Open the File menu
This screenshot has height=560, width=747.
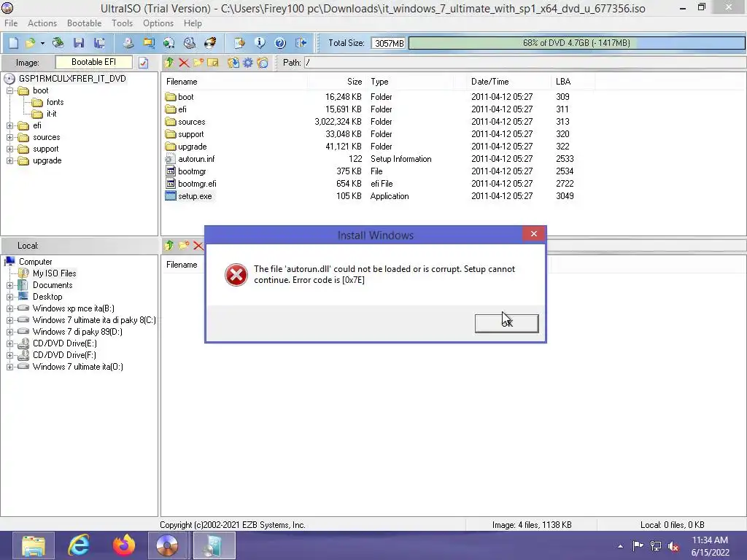(x=11, y=23)
